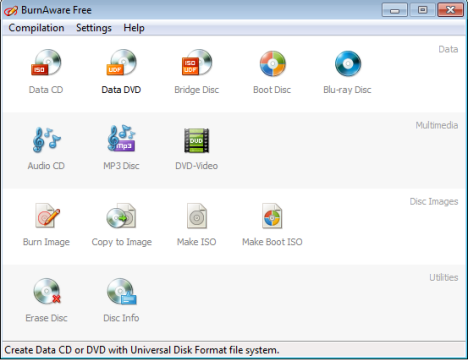
Task: Launch the DVD-Video filmstrip icon
Action: pos(197,141)
